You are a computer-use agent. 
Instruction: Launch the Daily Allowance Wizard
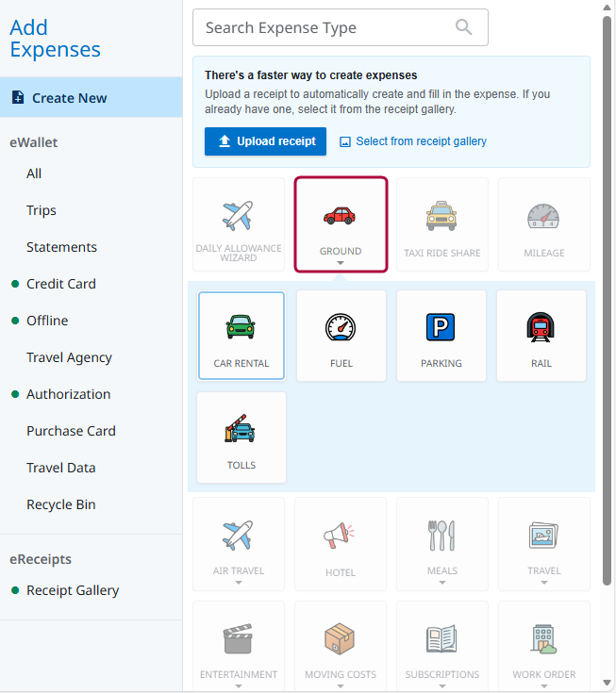pyautogui.click(x=239, y=224)
